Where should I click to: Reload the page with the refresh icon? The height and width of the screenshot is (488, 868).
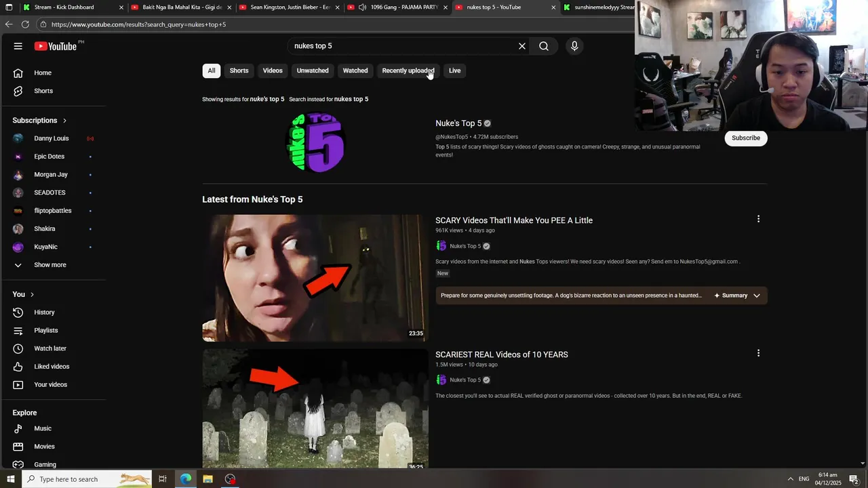click(25, 24)
